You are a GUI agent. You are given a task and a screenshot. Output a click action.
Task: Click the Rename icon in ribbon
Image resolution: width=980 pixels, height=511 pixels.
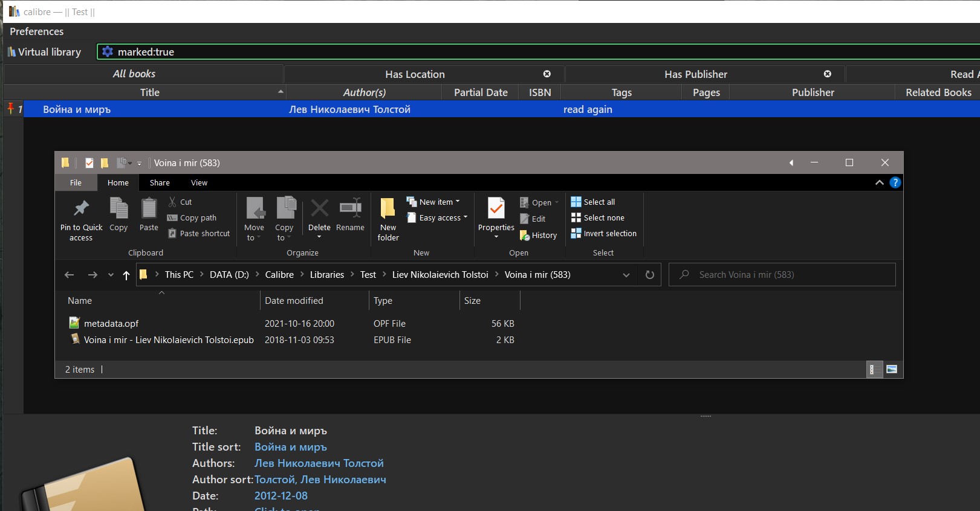coord(350,209)
